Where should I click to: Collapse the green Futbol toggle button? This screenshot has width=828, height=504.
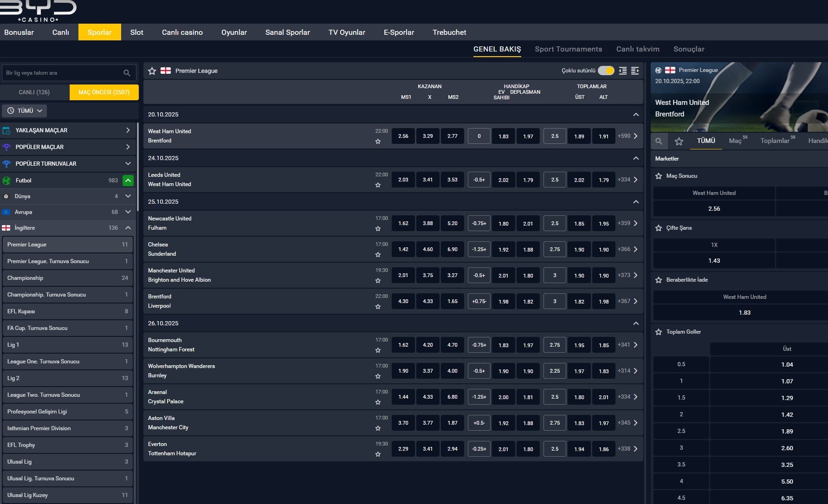(x=128, y=181)
